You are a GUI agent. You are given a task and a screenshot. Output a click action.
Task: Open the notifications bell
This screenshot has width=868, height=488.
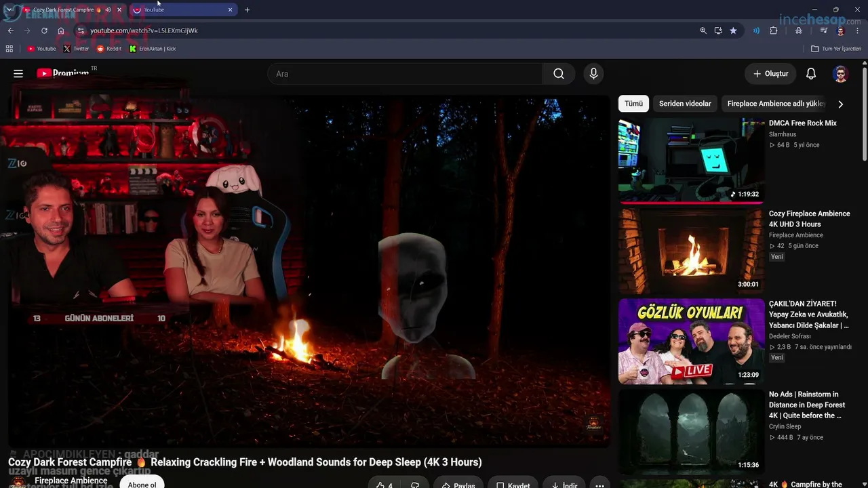tap(811, 74)
